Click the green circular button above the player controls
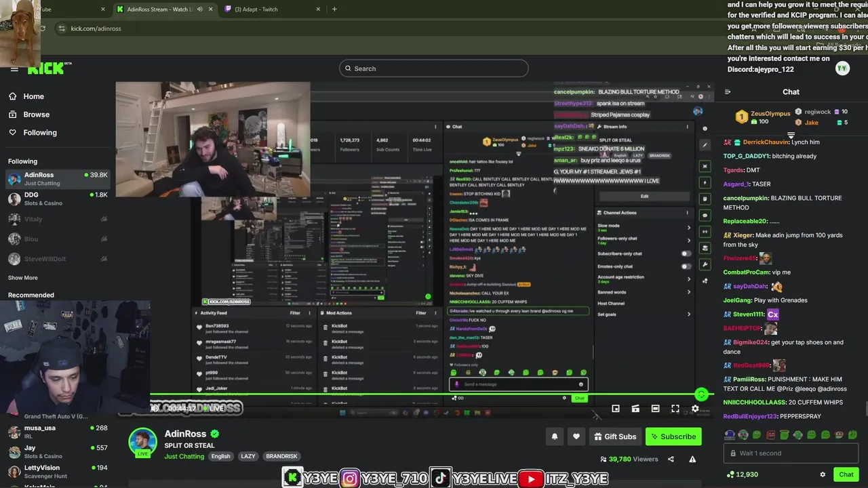The image size is (868, 488). (x=701, y=394)
